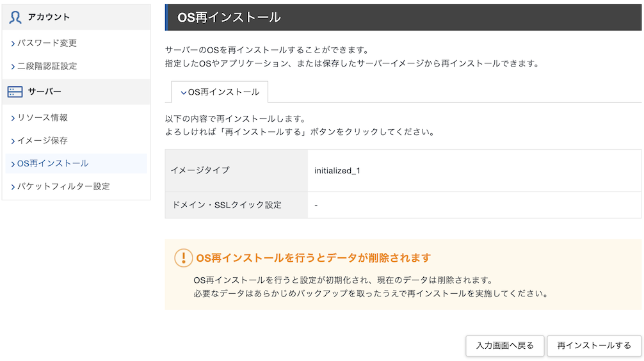This screenshot has height=361, width=644.
Task: Click the initialized_1 image type value
Action: coord(337,171)
